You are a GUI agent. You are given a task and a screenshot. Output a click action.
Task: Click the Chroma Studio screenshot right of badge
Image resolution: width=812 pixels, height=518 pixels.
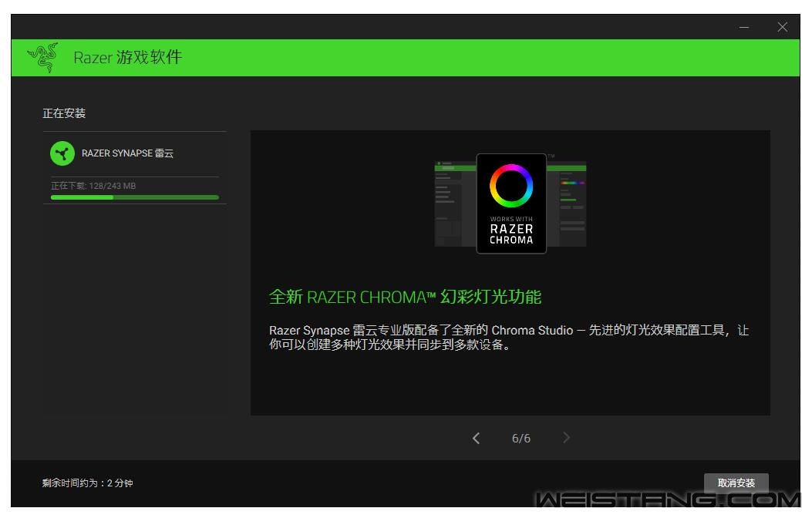pos(568,204)
